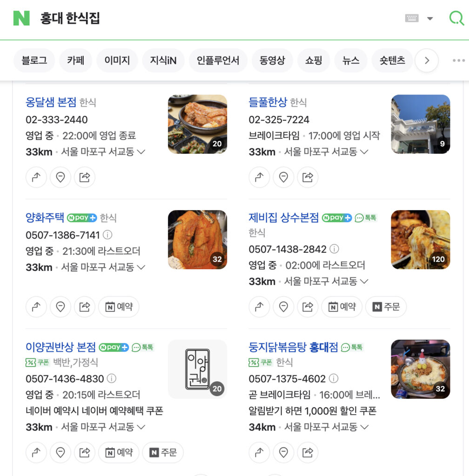Select the 이미지 tab
Viewport: 469px width, 476px height.
(x=117, y=60)
